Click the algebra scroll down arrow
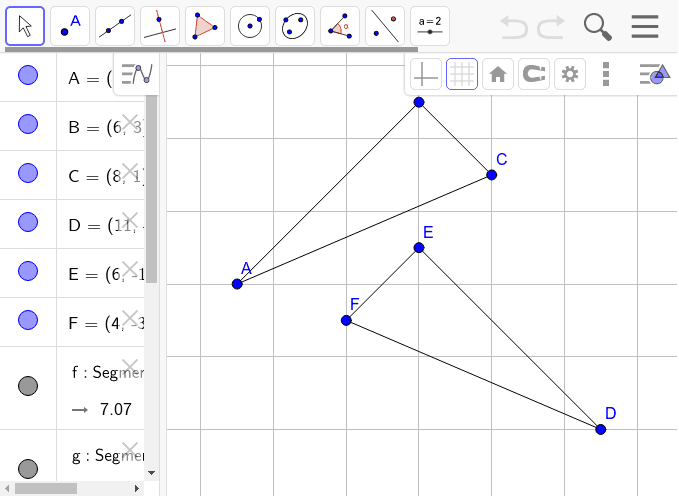Screen dimensions: 679x498 click(x=152, y=473)
